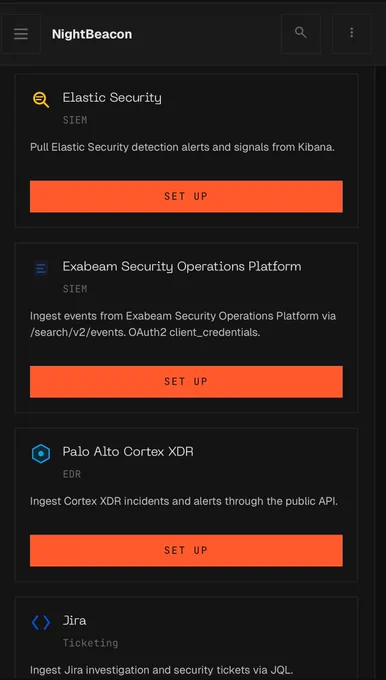This screenshot has width=386, height=680.
Task: Select the Elastic Security card title
Action: point(112,98)
